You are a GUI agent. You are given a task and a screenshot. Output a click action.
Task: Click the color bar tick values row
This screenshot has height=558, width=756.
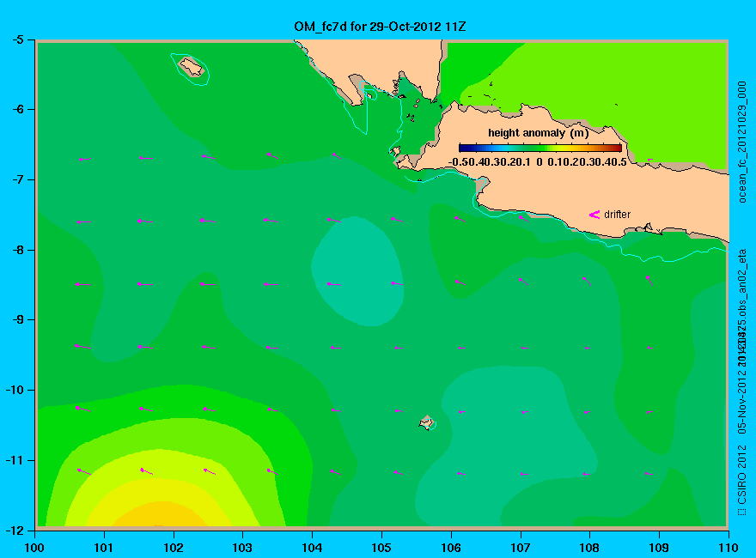click(x=538, y=162)
